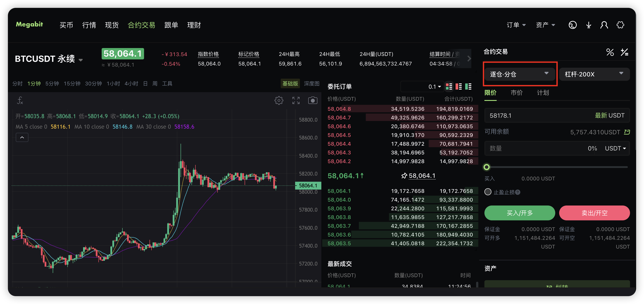Screen dimensions: 644x304
Task: Select the 市价 order tab
Action: point(517,93)
